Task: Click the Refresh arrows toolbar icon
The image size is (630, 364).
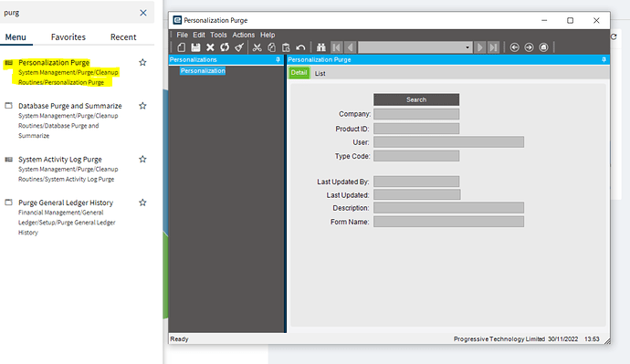Action: pos(225,47)
